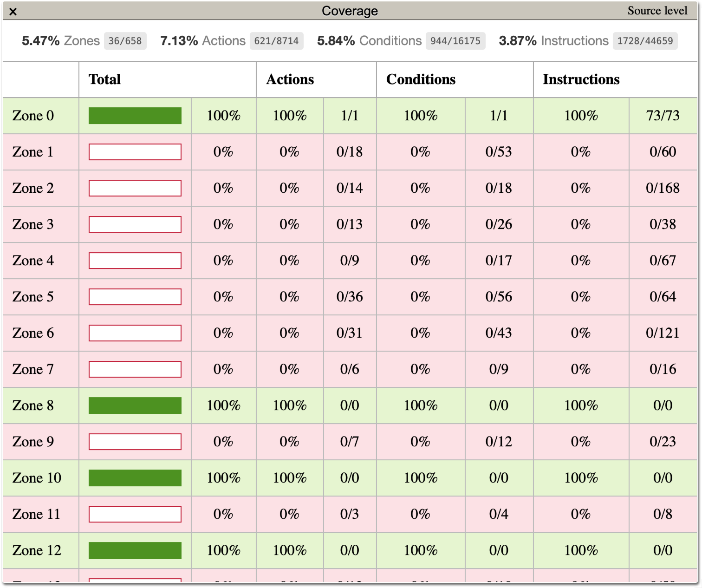Viewport: 702px width, 588px height.
Task: Select the 73/73 instructions cell in Zone 0
Action: coord(663,116)
